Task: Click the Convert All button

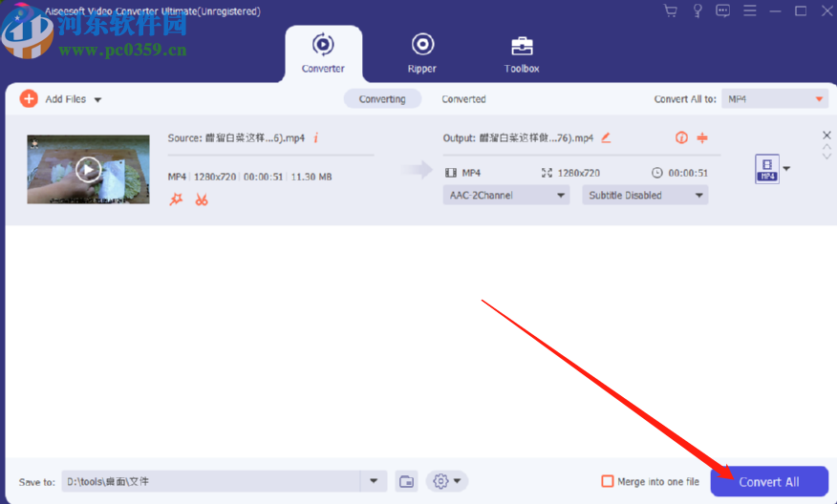Action: point(769,482)
